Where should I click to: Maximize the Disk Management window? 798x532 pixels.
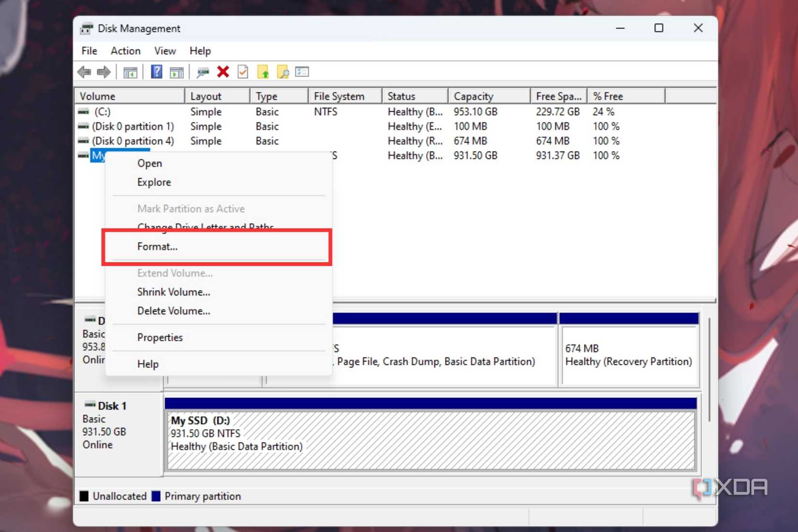click(659, 28)
